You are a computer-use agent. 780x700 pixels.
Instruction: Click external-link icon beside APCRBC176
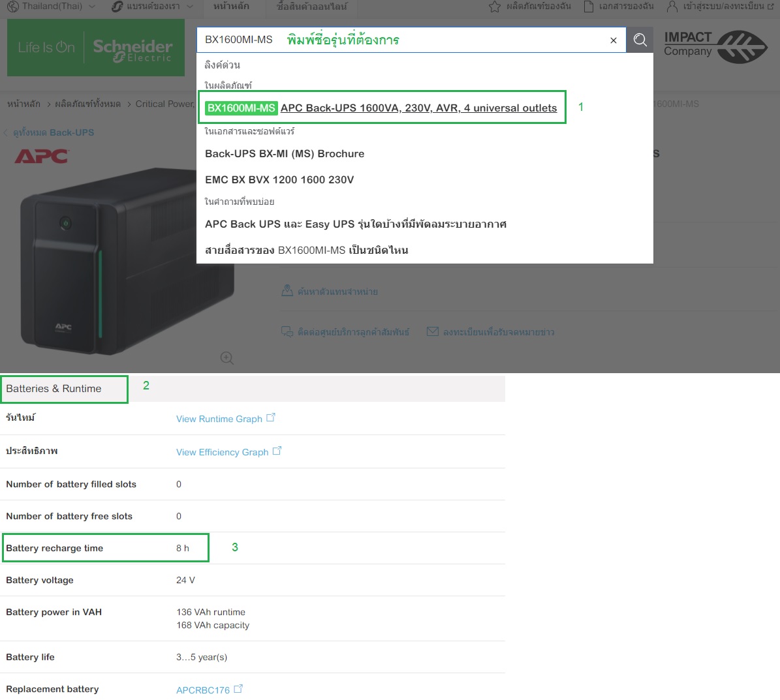pos(238,688)
